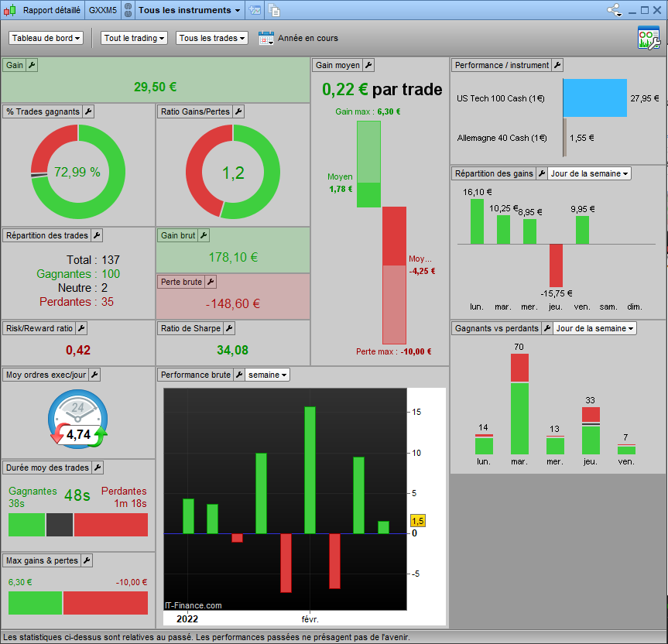Change the semaine period dropdown

point(267,375)
